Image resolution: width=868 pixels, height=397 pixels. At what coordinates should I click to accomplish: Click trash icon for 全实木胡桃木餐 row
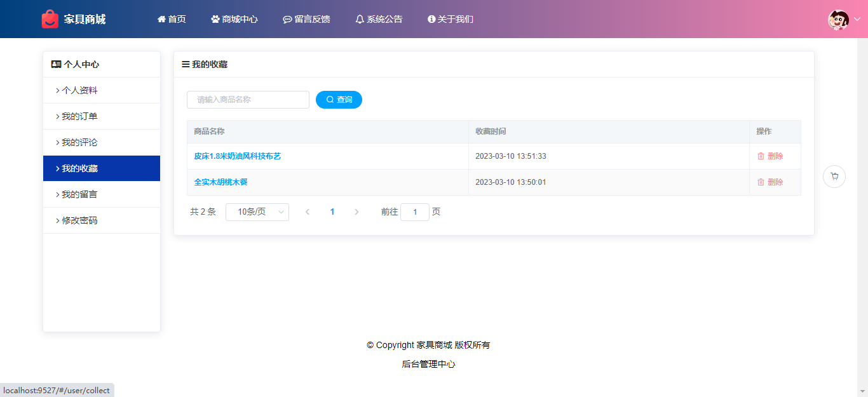761,182
